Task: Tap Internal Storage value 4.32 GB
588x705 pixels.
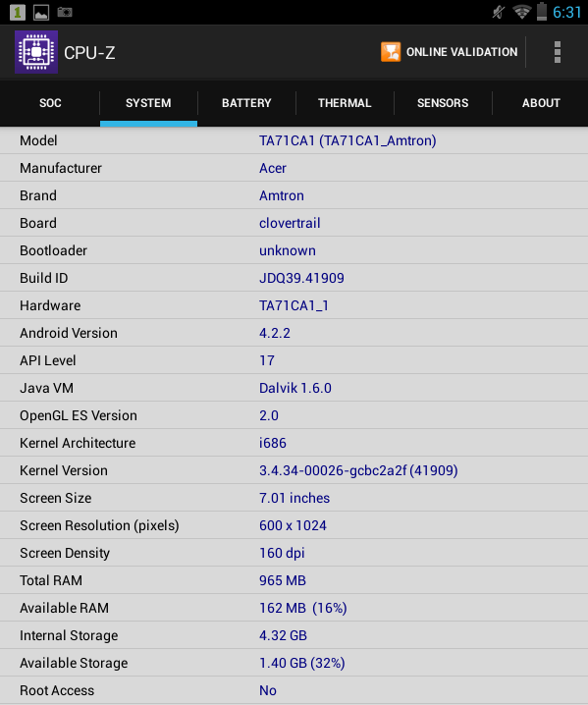Action: click(x=283, y=635)
